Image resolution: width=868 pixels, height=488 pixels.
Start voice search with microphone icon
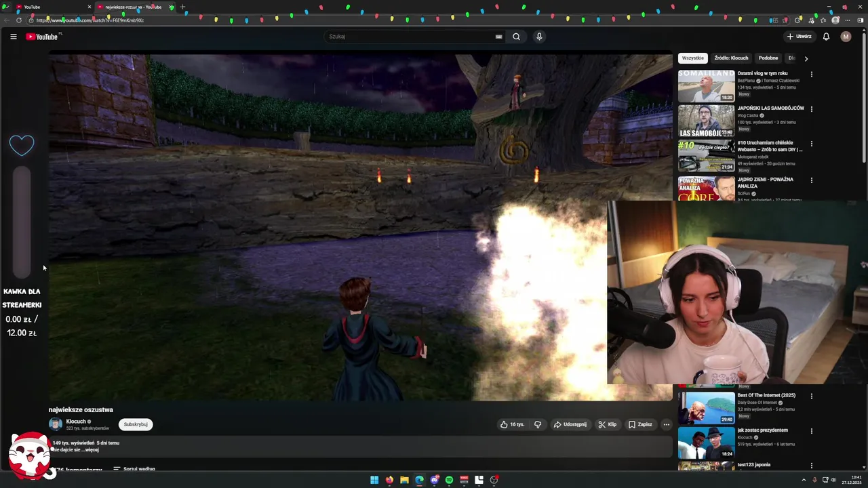tap(539, 37)
